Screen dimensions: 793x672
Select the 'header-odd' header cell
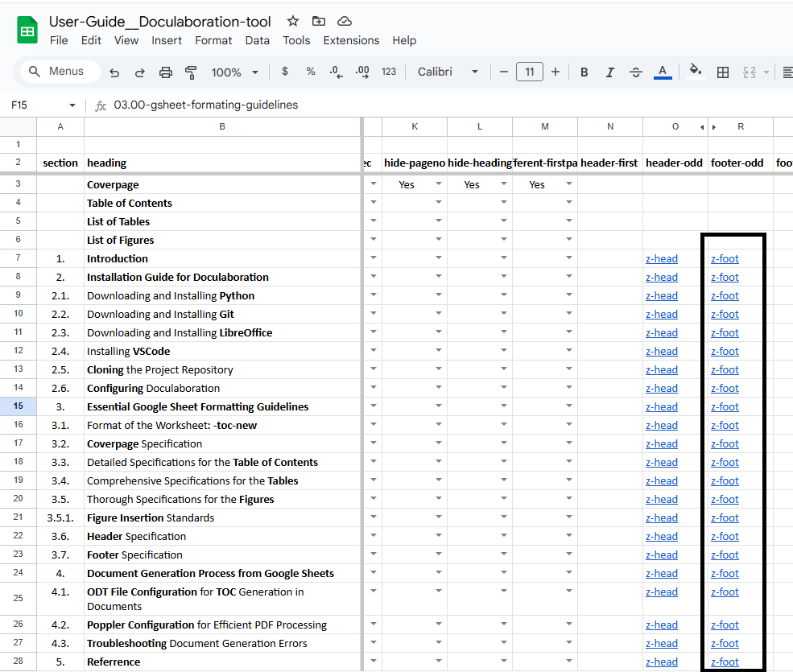click(675, 163)
